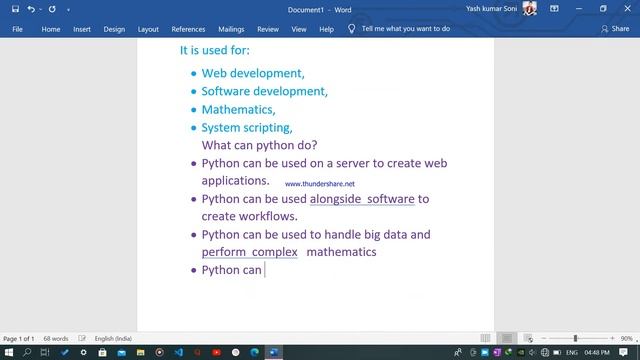Click the ENG input language indicator
Screen dimensions: 640x360
tap(571, 352)
